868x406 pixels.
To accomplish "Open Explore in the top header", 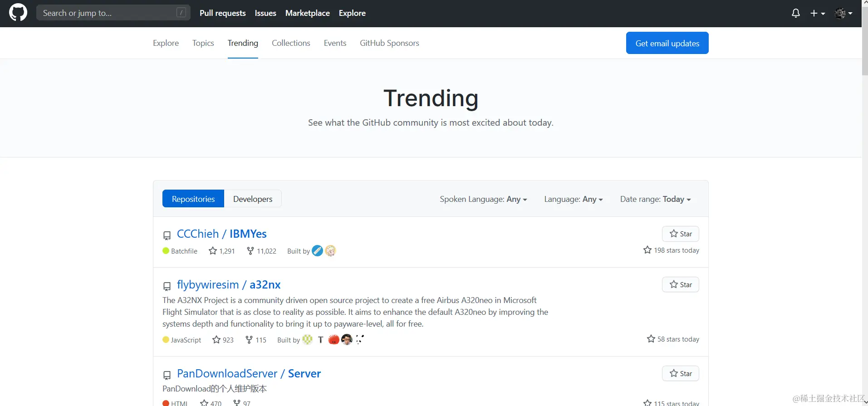I will [x=352, y=13].
